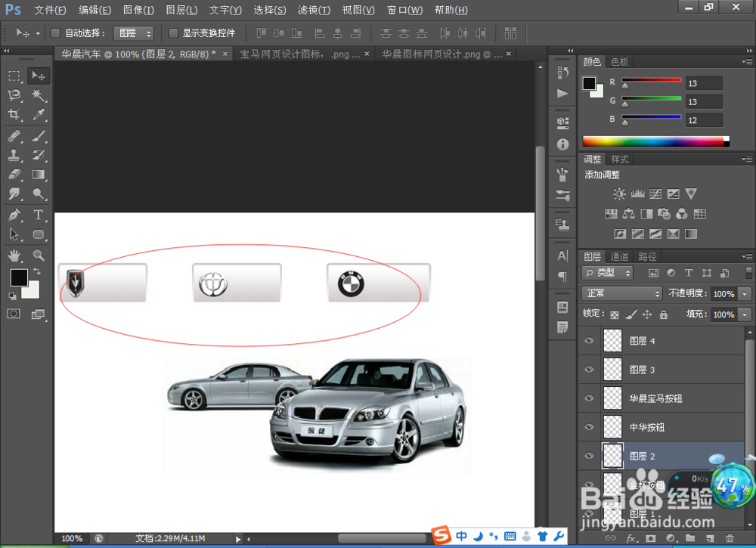
Task: Open the Layers panel flyout menu
Action: (747, 257)
